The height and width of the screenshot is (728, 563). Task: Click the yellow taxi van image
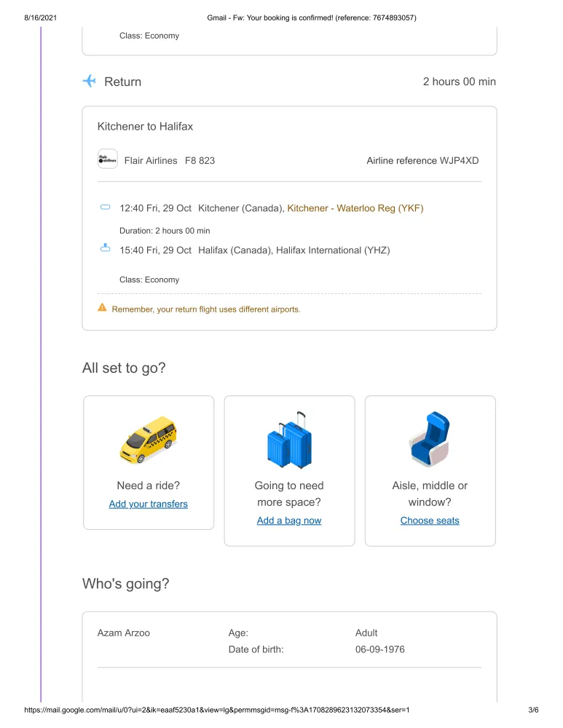coord(148,441)
